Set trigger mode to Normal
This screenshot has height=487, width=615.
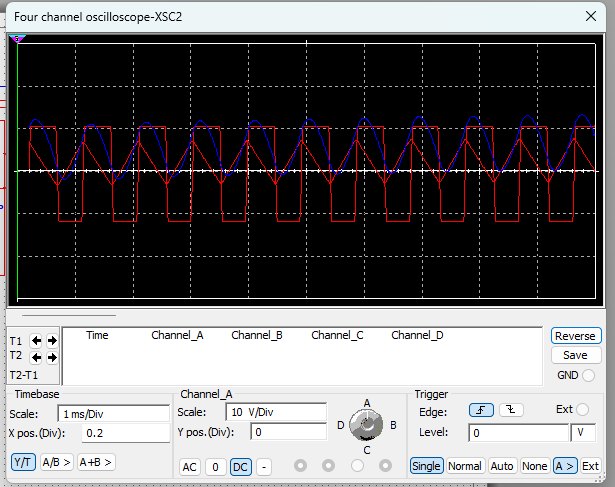click(x=465, y=466)
